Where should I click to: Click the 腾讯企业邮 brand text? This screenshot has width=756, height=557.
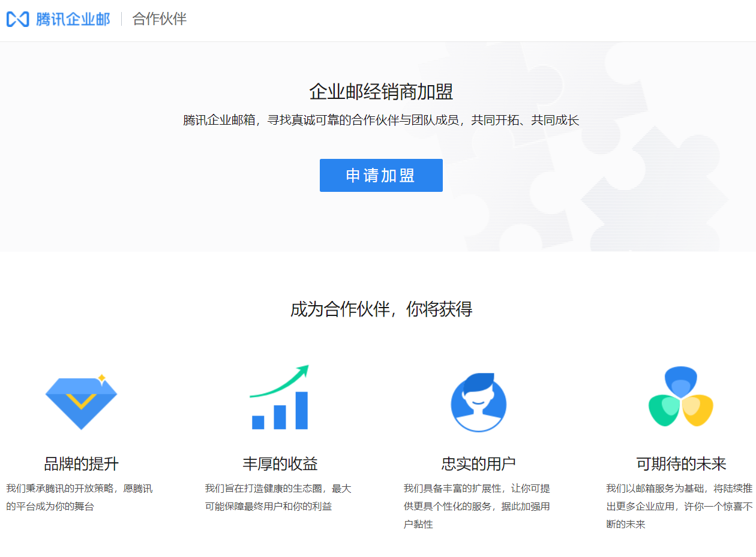[73, 19]
